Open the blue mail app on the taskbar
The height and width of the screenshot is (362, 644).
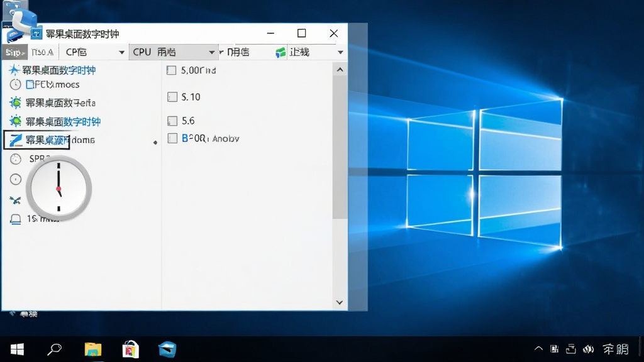click(x=167, y=349)
